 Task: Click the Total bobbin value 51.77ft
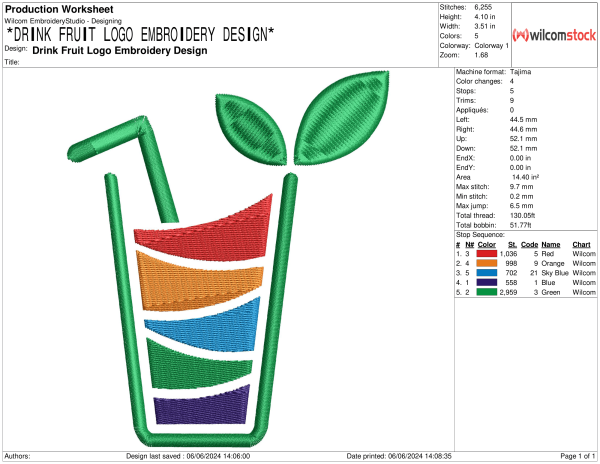520,225
